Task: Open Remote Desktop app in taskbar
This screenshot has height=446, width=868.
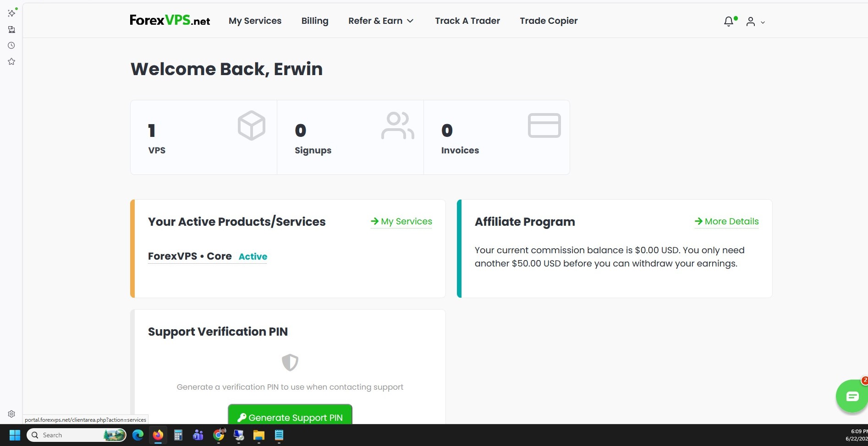Action: coord(239,435)
